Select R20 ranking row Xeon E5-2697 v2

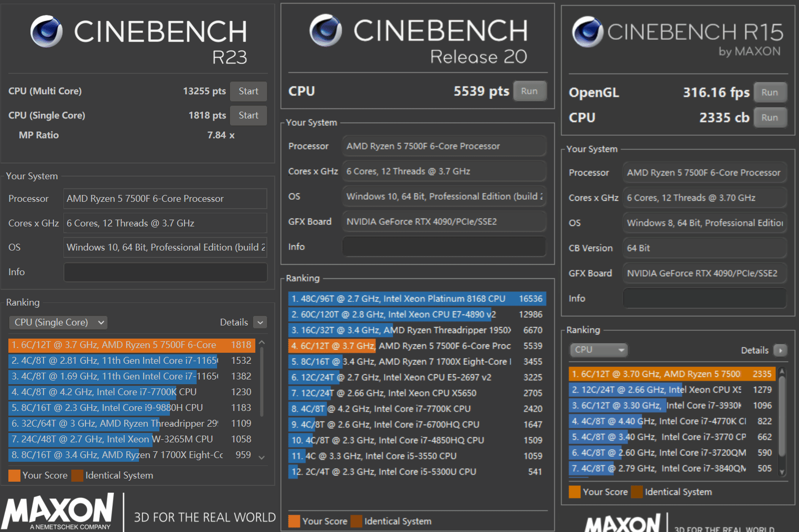pyautogui.click(x=417, y=377)
